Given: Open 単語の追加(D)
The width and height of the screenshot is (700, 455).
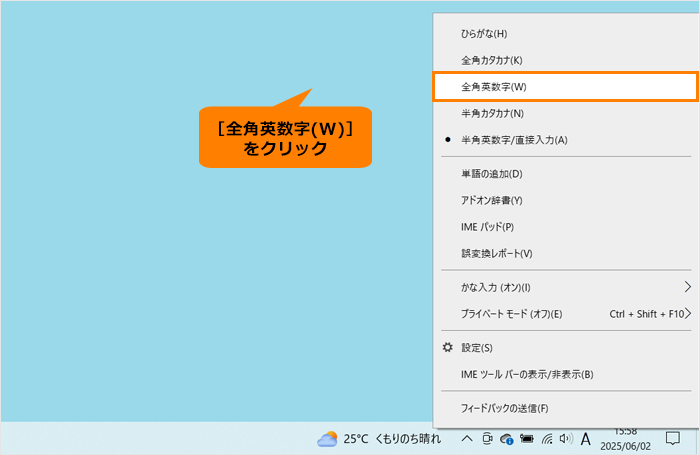Looking at the screenshot, I should (566, 174).
